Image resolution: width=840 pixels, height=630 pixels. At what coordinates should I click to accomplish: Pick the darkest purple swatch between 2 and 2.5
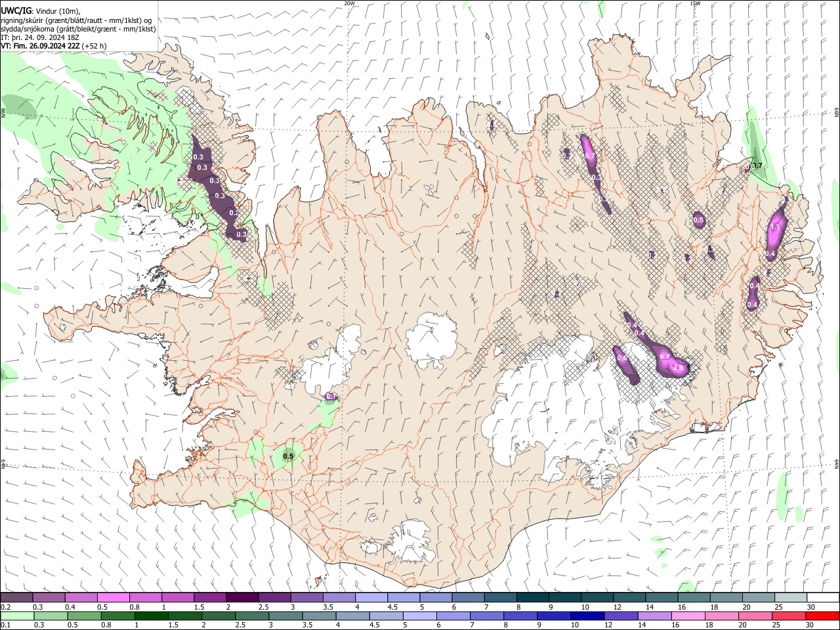242,597
